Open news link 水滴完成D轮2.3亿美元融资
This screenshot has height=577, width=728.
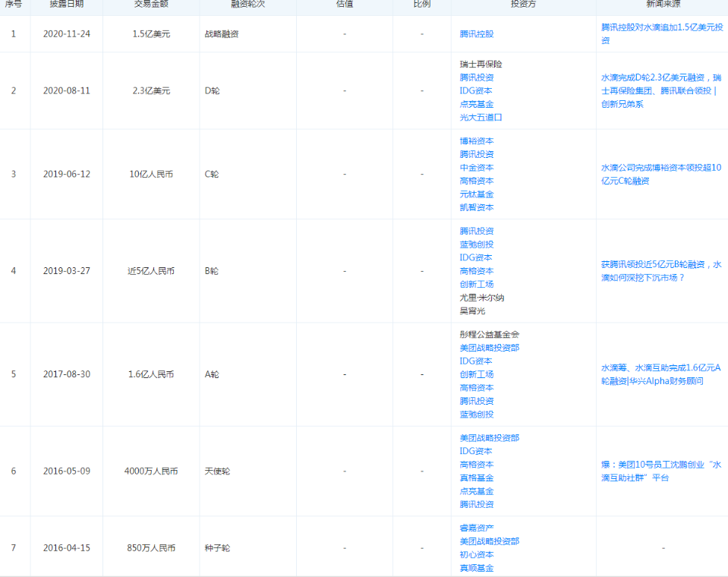click(661, 90)
